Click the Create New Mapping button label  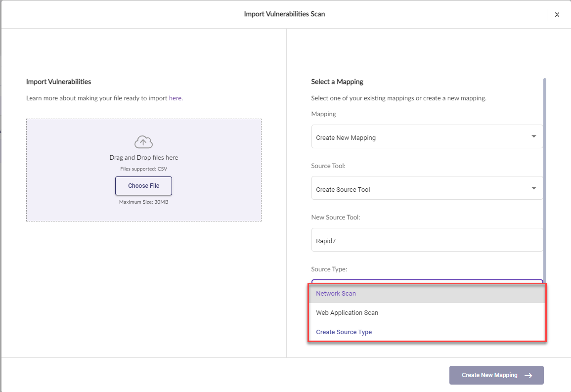(489, 375)
